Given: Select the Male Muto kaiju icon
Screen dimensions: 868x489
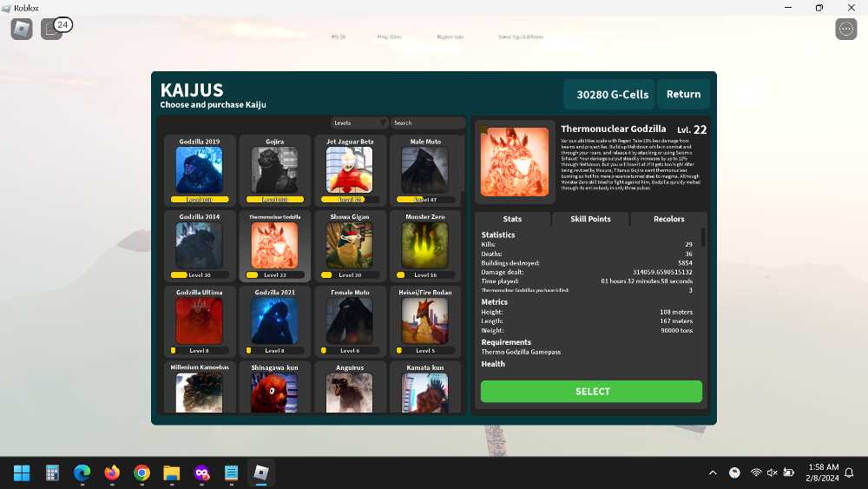Looking at the screenshot, I should (425, 169).
